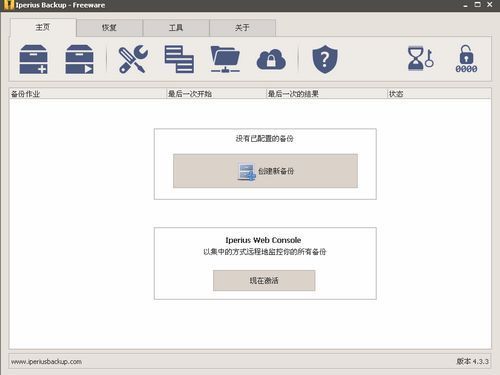Open the 关于 tab
The width and height of the screenshot is (500, 375).
point(242,28)
